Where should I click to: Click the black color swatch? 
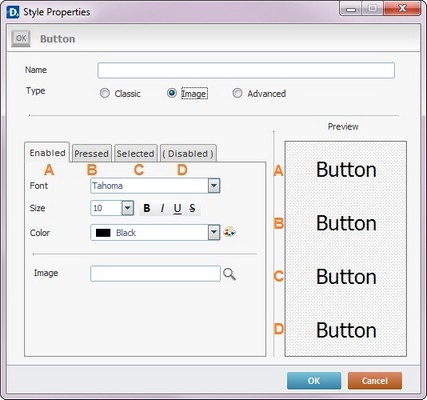[x=103, y=233]
